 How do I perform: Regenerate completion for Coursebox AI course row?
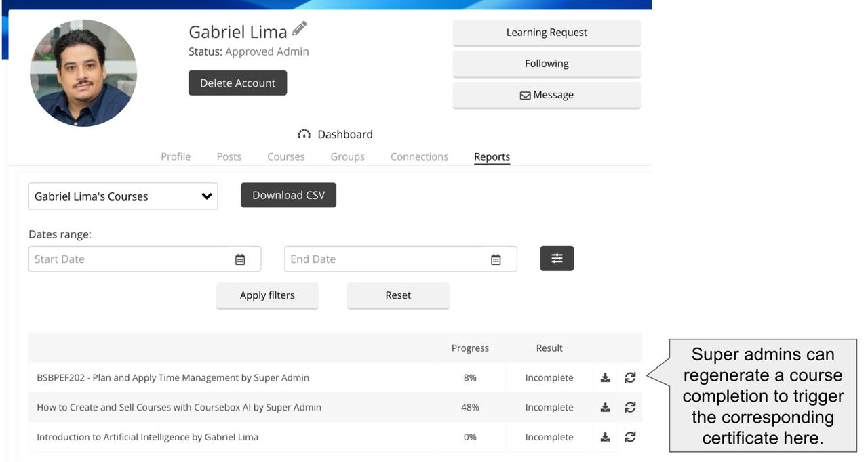[630, 408]
